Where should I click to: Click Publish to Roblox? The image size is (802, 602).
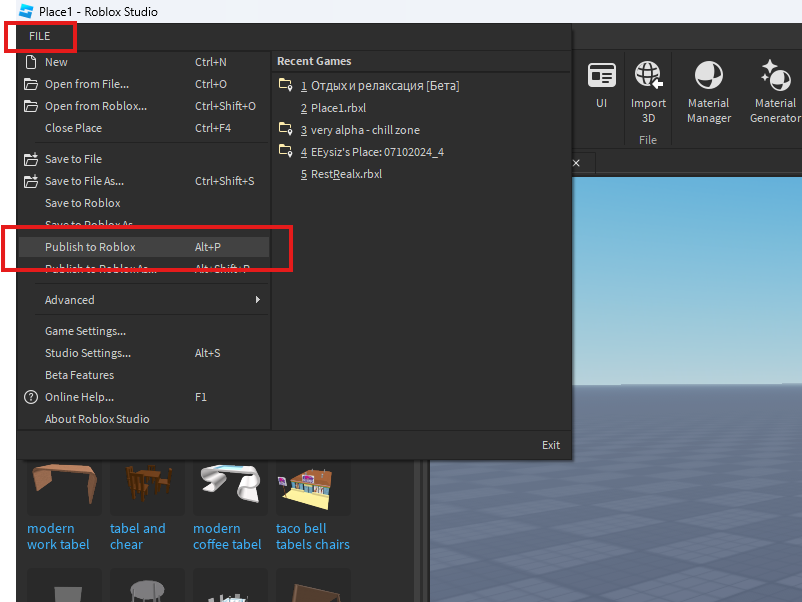[x=144, y=247]
